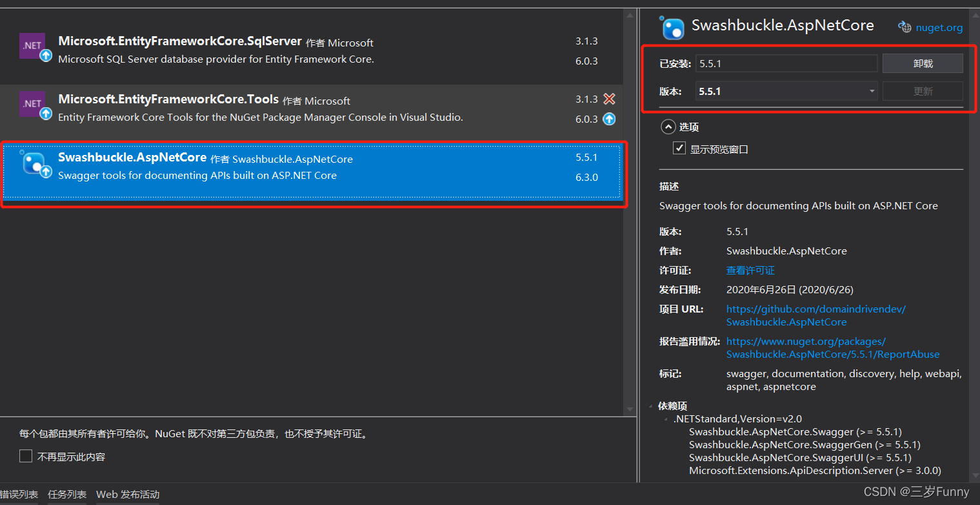Open the GitHub project URL link

point(816,315)
